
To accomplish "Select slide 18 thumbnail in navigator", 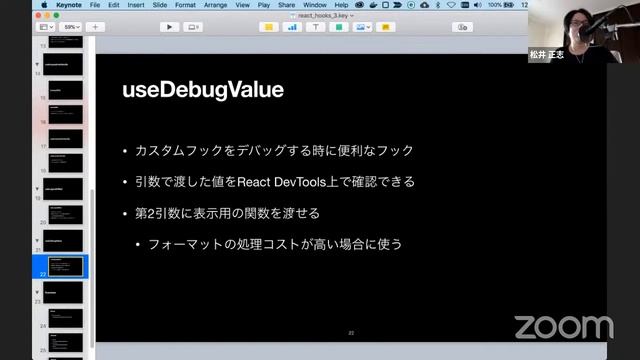I will (x=65, y=163).
